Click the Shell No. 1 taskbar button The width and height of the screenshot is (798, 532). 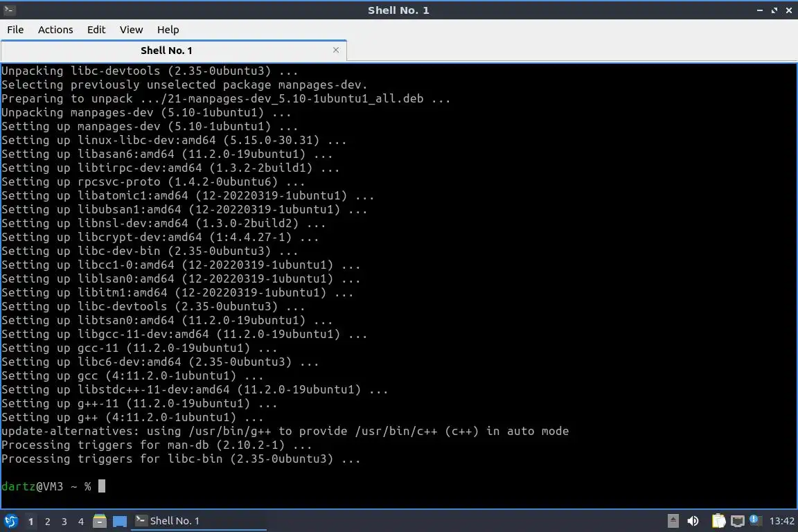tap(199, 521)
